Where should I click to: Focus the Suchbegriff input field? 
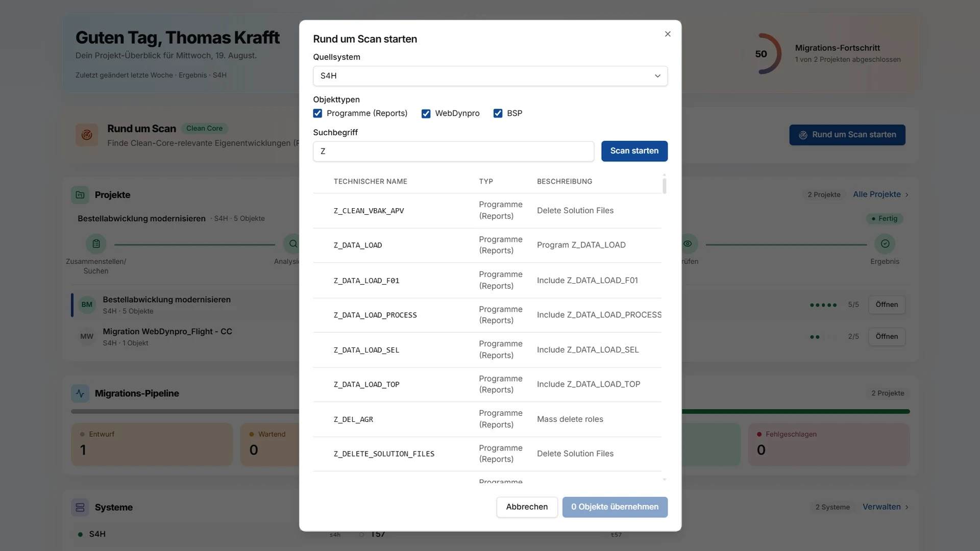(x=453, y=152)
